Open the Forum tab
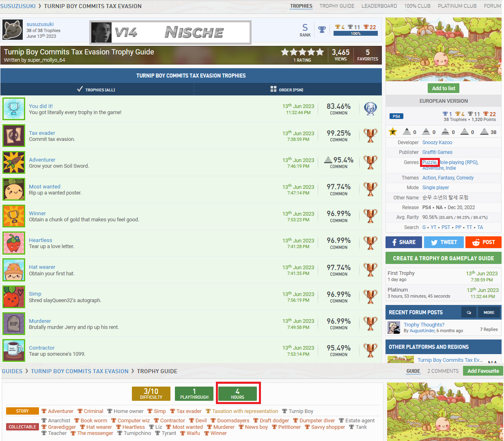504x441 pixels. click(492, 6)
